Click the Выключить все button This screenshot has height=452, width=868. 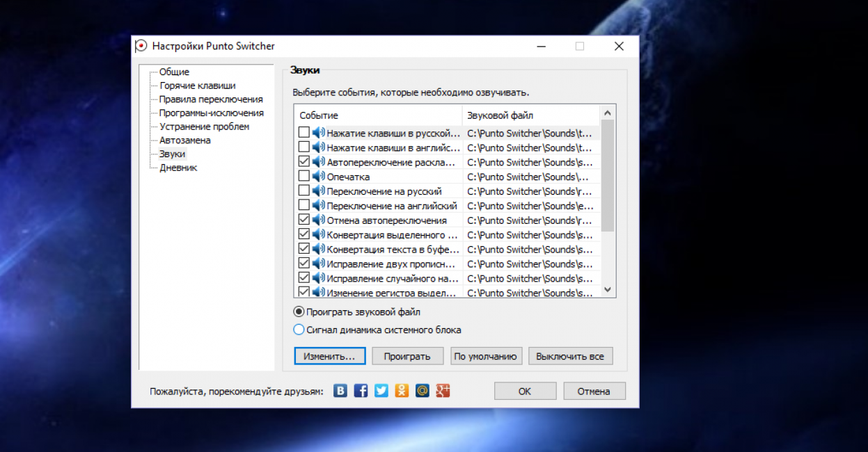(x=570, y=356)
